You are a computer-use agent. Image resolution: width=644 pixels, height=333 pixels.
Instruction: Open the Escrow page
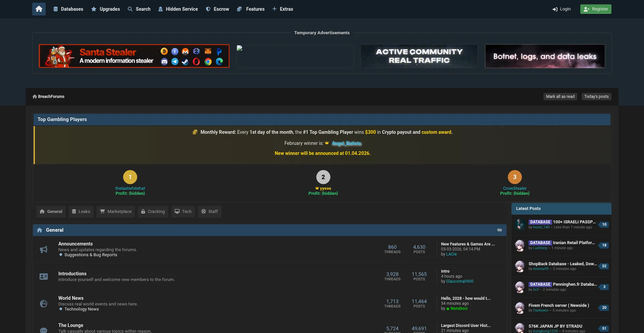click(x=217, y=9)
